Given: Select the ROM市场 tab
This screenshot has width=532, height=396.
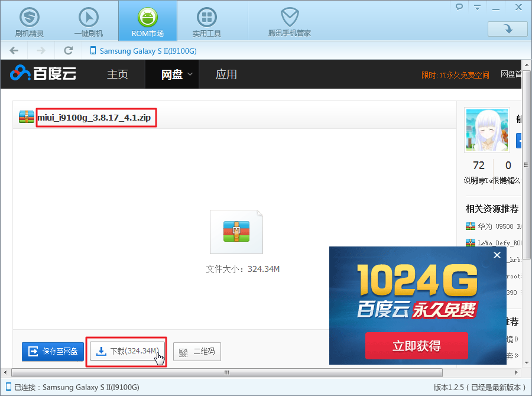Looking at the screenshot, I should pos(148,21).
